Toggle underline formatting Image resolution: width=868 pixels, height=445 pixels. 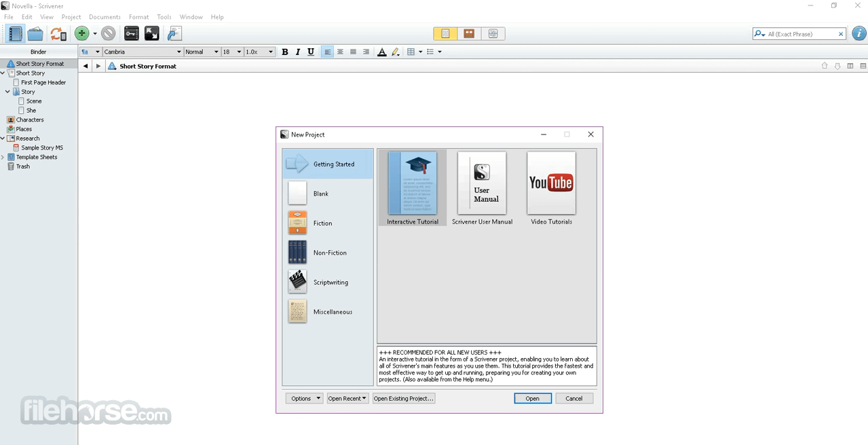[x=311, y=52]
